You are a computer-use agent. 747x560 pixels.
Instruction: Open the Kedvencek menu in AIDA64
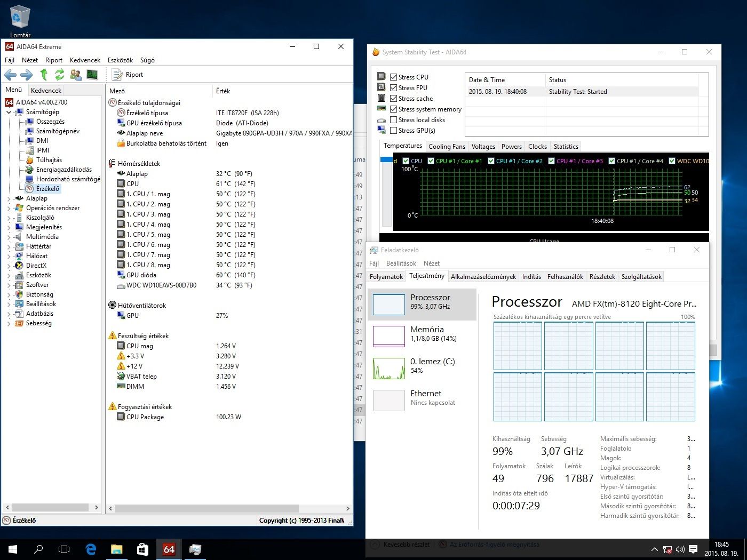click(x=85, y=60)
